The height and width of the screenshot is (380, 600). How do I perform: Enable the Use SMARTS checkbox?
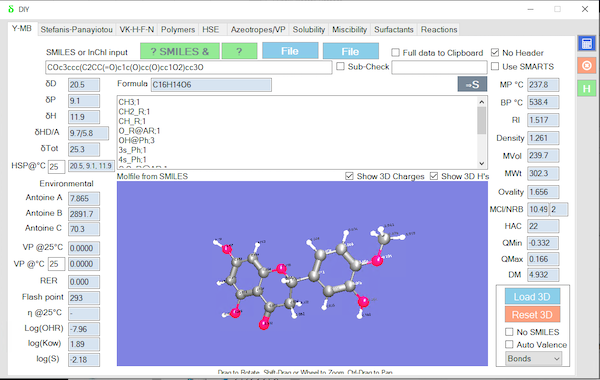pyautogui.click(x=495, y=66)
